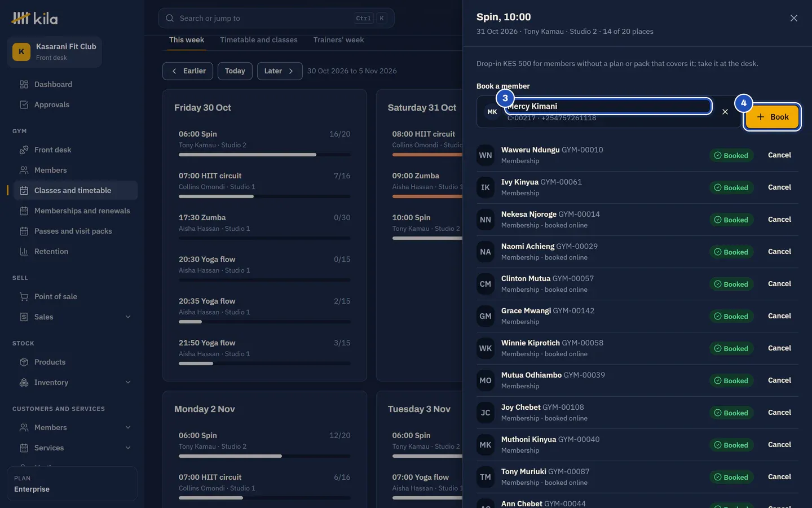Expand the Inventory submenu
812x508 pixels.
coord(128,383)
